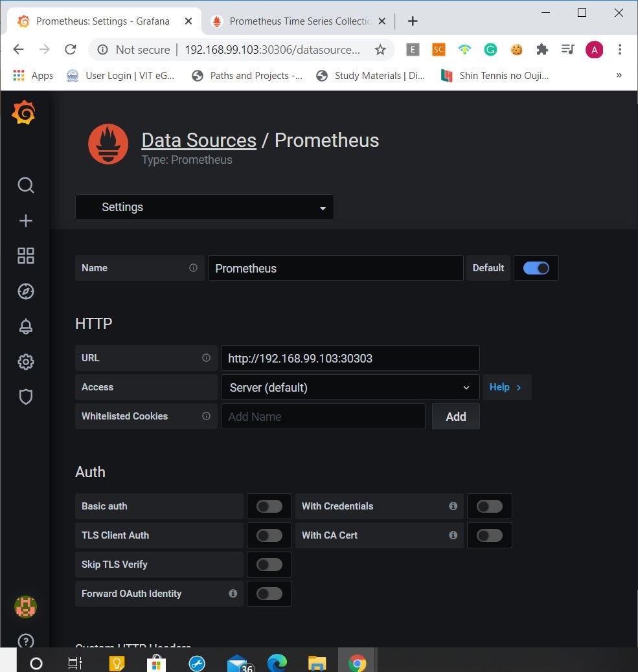Open Dashboards grid icon in sidebar
The height and width of the screenshot is (672, 638).
click(x=26, y=256)
